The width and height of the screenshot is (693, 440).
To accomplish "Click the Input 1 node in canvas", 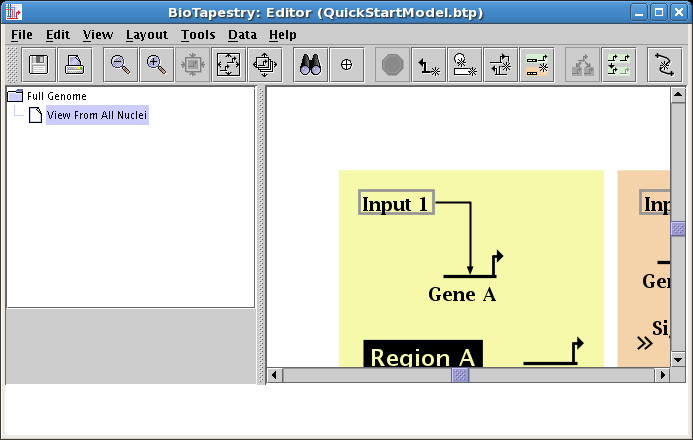I will pos(395,204).
